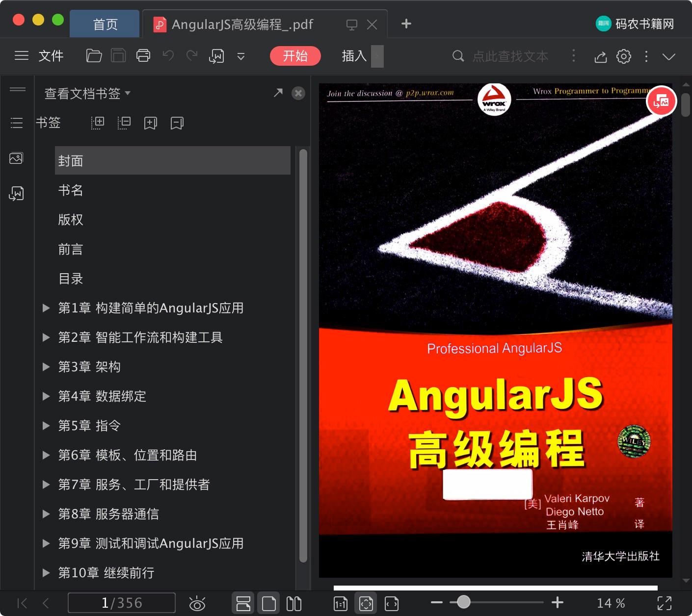
Task: Redo the last action
Action: tap(192, 55)
